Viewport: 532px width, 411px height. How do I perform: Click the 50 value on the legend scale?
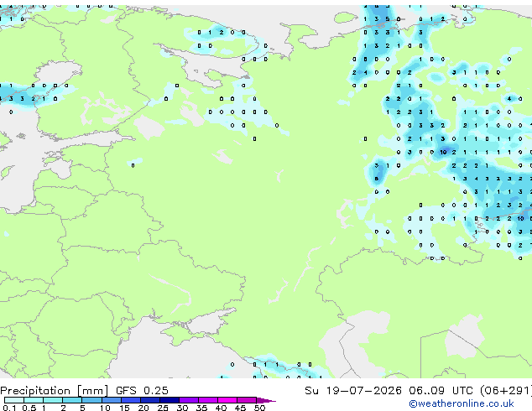259,408
